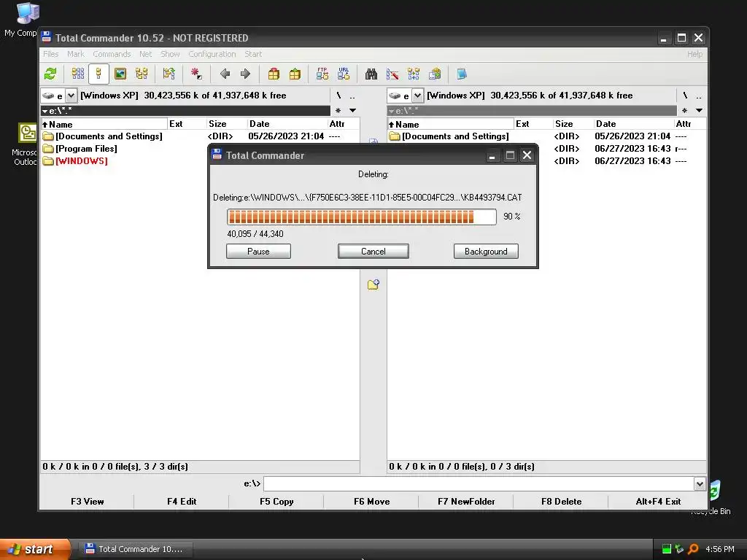The height and width of the screenshot is (560, 747).
Task: Open thumbnail view using the picture icon
Action: click(120, 74)
